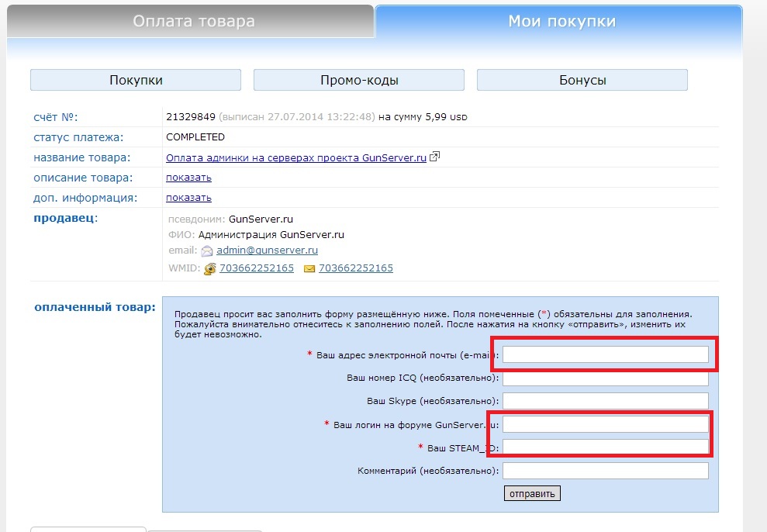Click inside the Комментарий input field

[606, 471]
